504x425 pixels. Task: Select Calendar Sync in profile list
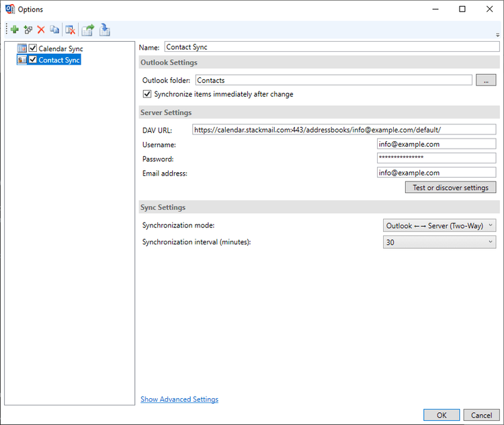[60, 48]
